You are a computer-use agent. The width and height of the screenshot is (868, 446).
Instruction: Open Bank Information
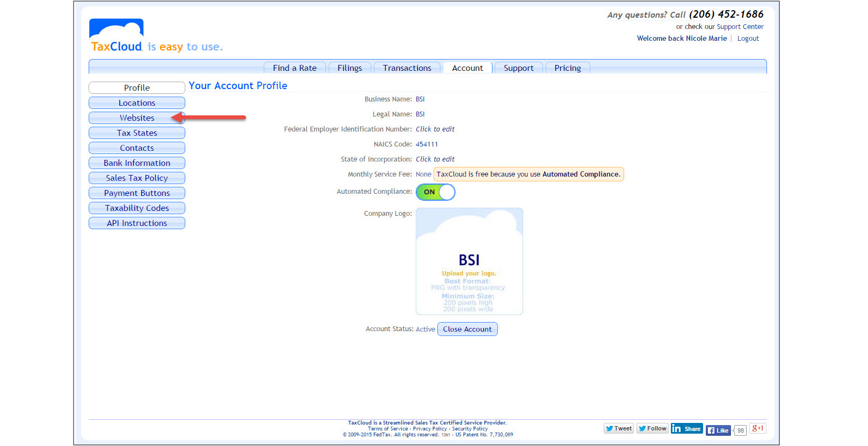[x=137, y=163]
